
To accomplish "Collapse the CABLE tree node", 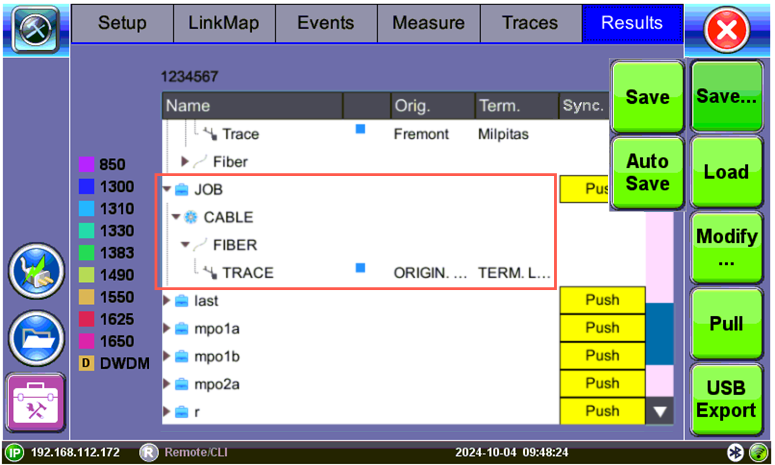I will tap(176, 217).
